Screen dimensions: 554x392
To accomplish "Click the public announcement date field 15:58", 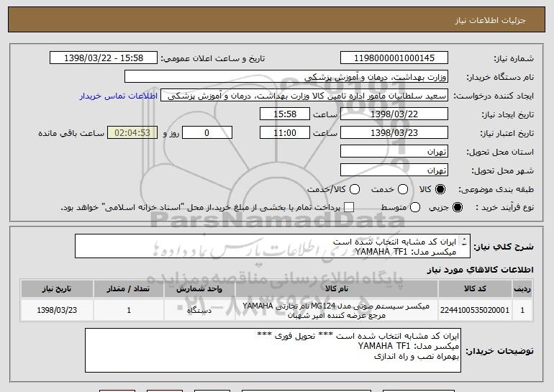I will 104,58.
